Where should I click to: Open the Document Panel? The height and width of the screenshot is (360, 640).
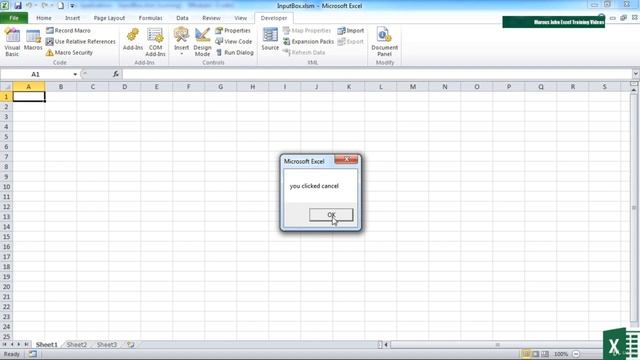(384, 42)
